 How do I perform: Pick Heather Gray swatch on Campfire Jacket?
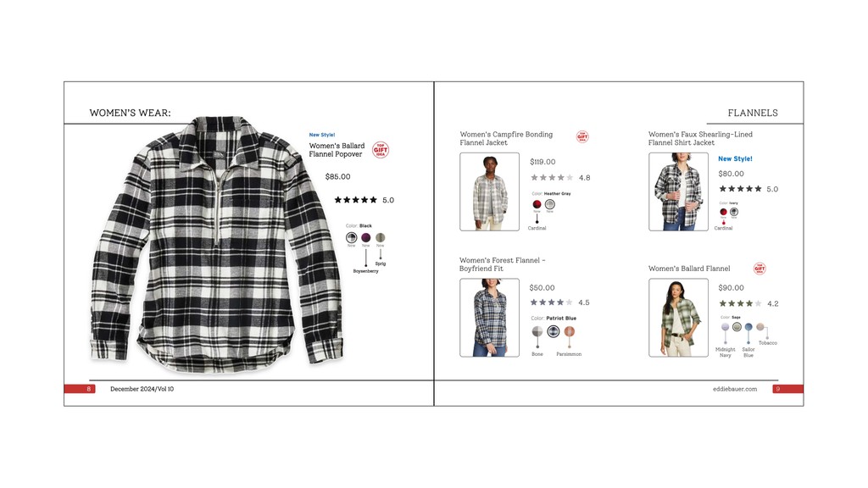click(549, 204)
